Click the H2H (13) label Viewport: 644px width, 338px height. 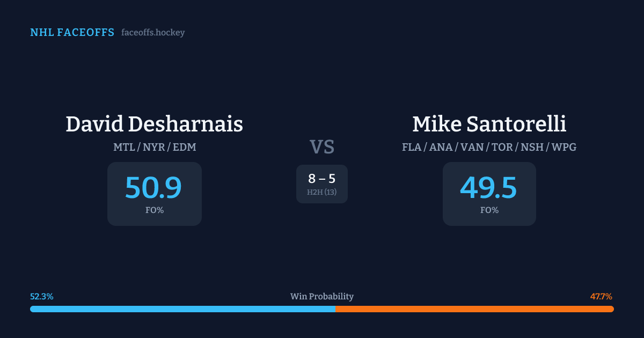point(322,192)
